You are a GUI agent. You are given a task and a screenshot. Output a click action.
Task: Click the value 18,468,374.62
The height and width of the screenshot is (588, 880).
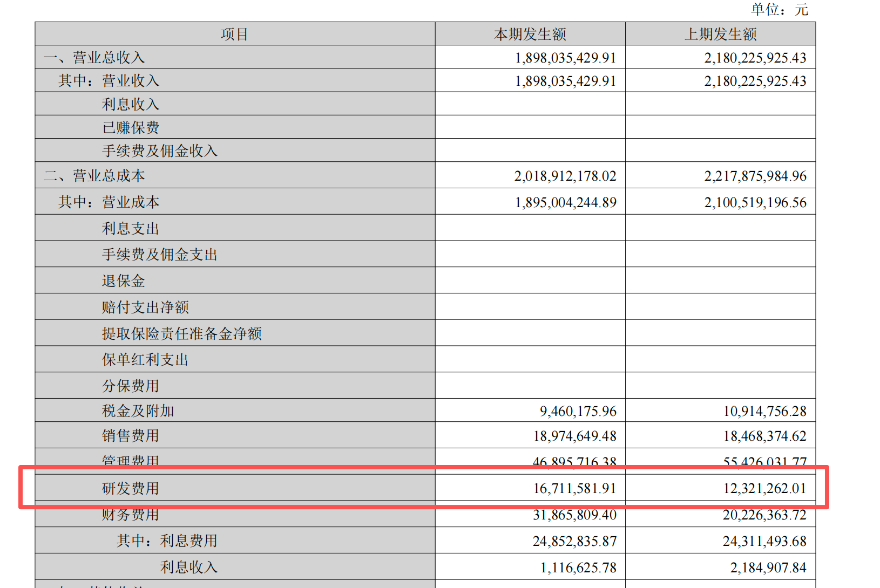click(x=765, y=436)
